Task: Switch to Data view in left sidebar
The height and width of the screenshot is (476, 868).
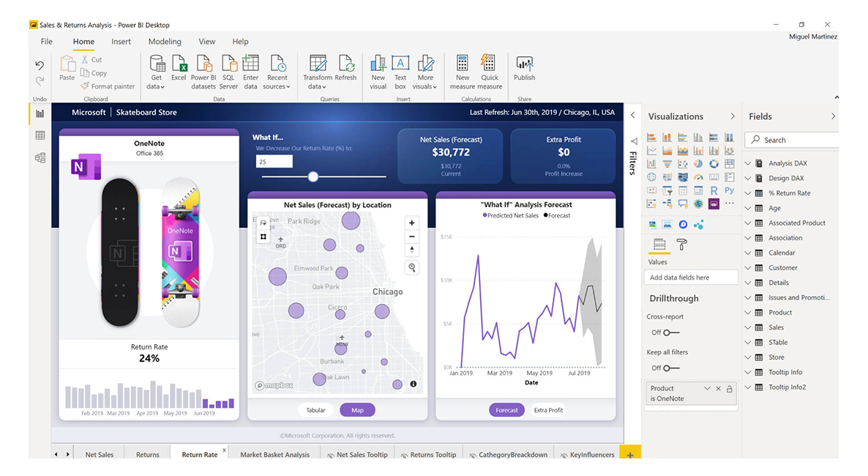Action: click(40, 135)
